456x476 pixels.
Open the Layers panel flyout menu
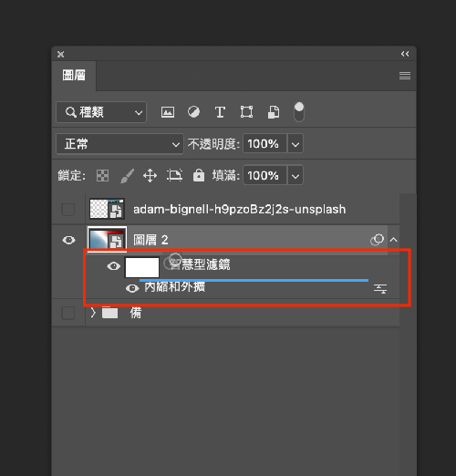[x=405, y=76]
